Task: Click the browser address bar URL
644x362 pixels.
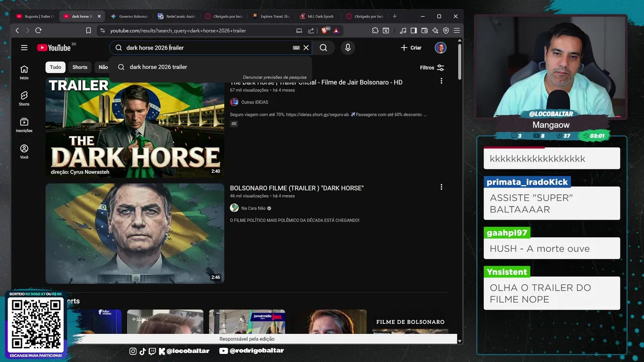Action: point(178,31)
